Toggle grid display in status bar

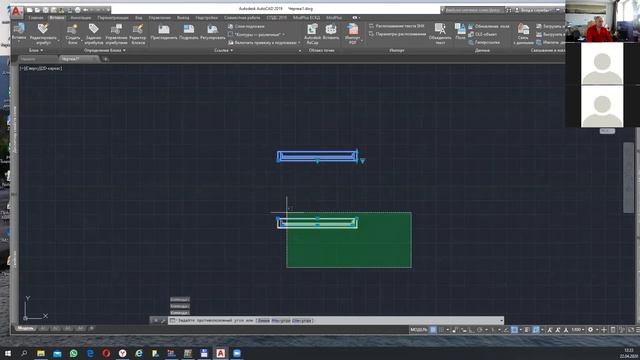433,329
